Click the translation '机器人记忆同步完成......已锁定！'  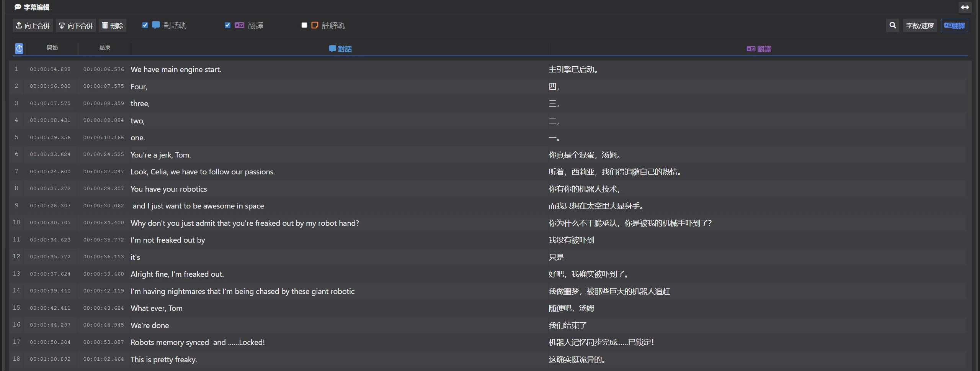pyautogui.click(x=601, y=342)
